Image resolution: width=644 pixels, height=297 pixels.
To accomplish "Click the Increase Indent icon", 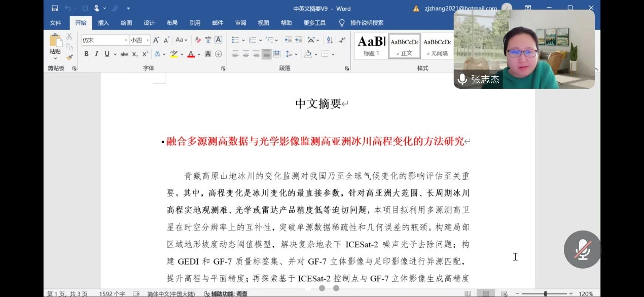I will pos(298,40).
